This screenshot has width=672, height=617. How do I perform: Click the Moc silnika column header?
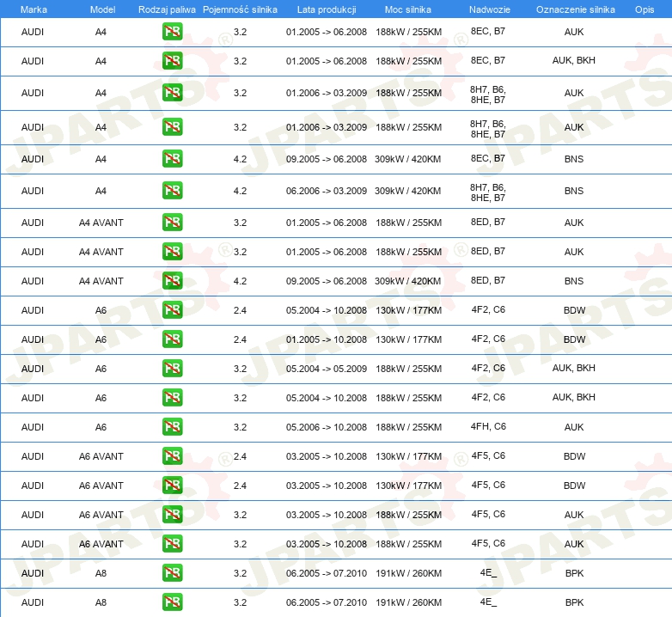[408, 9]
